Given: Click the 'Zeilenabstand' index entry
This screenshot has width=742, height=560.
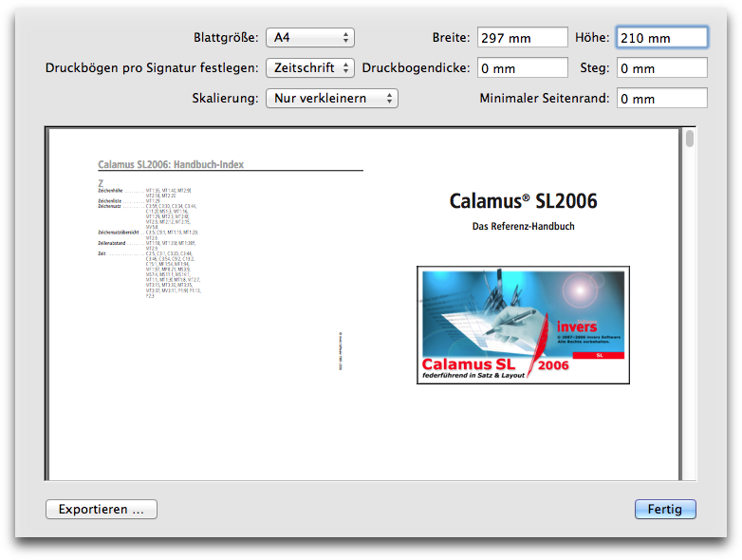Looking at the screenshot, I should [112, 243].
